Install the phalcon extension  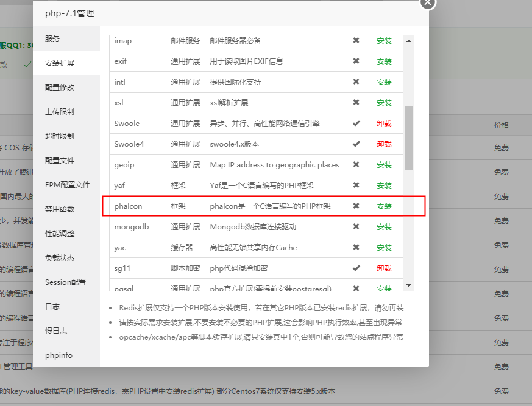(x=384, y=206)
